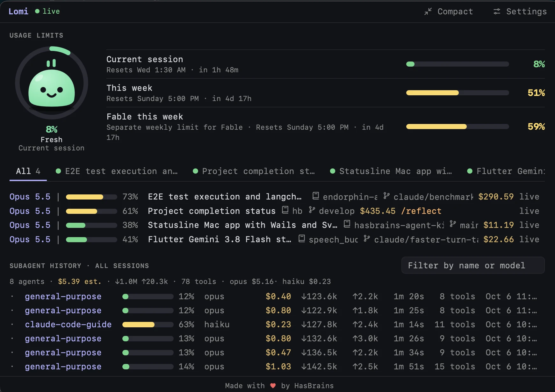Click the branch icon beside claude/benchmark
The image size is (555, 392).
(x=386, y=196)
